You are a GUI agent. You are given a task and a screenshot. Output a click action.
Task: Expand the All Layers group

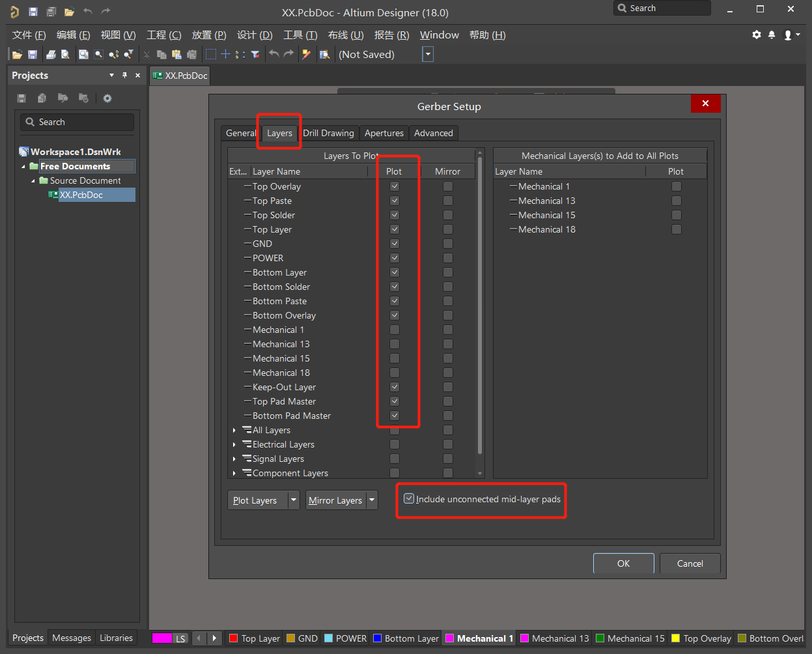(234, 431)
